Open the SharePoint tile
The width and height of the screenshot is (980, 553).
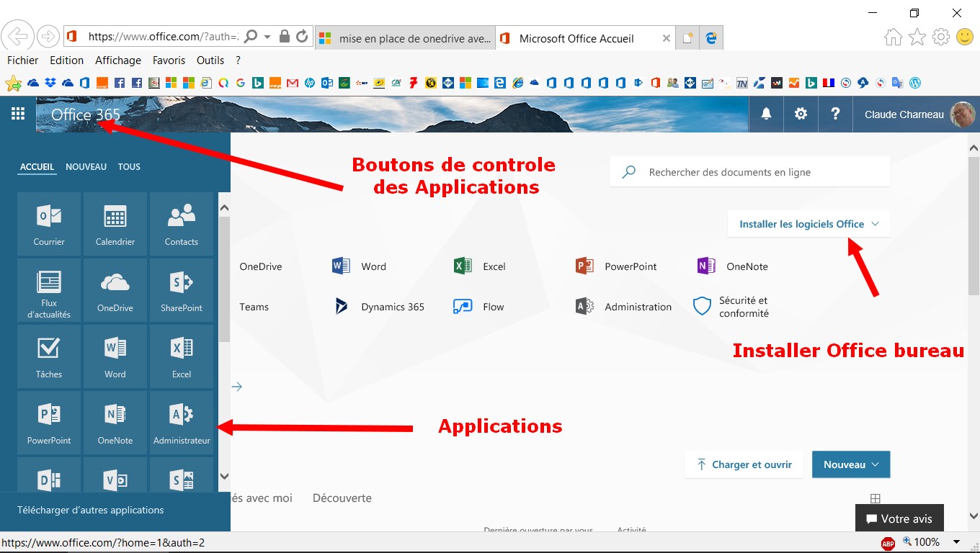(182, 290)
